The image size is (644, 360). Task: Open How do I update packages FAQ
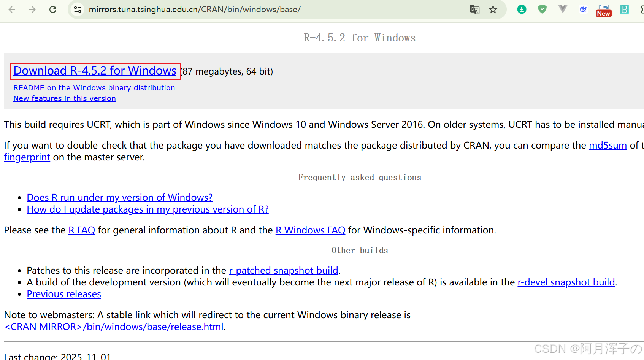coord(148,209)
